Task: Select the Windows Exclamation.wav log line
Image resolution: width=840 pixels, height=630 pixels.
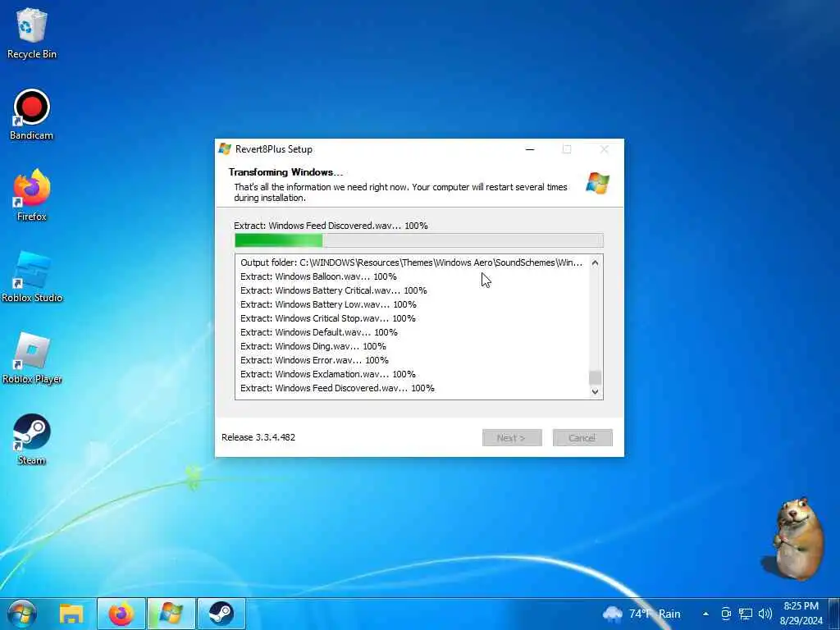Action: tap(327, 374)
